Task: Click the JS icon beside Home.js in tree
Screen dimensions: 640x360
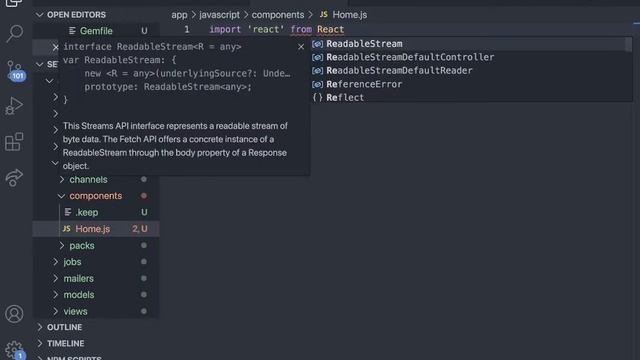Action: pyautogui.click(x=67, y=229)
